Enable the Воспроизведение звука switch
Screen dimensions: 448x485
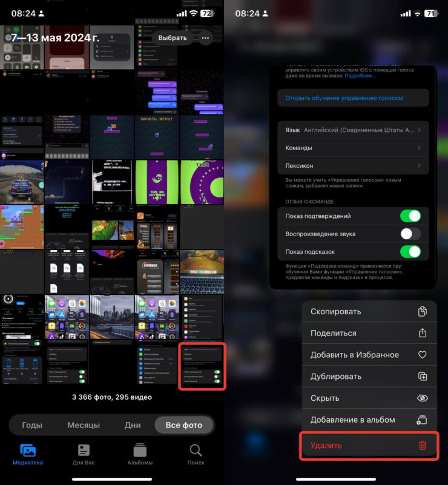click(x=410, y=234)
